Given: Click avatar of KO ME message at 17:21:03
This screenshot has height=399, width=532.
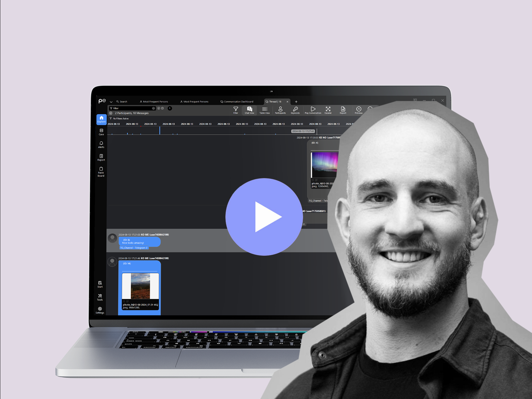Looking at the screenshot, I should pos(112,238).
